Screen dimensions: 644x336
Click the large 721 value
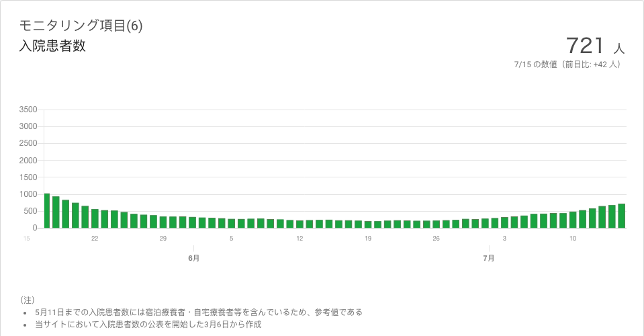pos(586,45)
